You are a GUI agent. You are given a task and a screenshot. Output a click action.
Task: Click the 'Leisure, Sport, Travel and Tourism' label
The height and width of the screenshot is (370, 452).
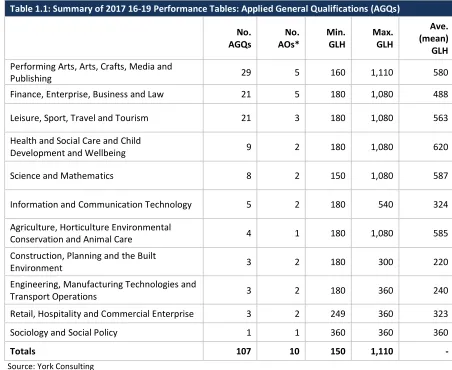click(79, 118)
